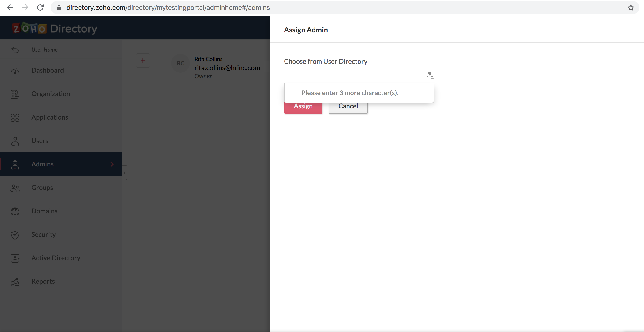Click the browser address bar URL
Screen dimensions: 644x332
click(x=168, y=8)
